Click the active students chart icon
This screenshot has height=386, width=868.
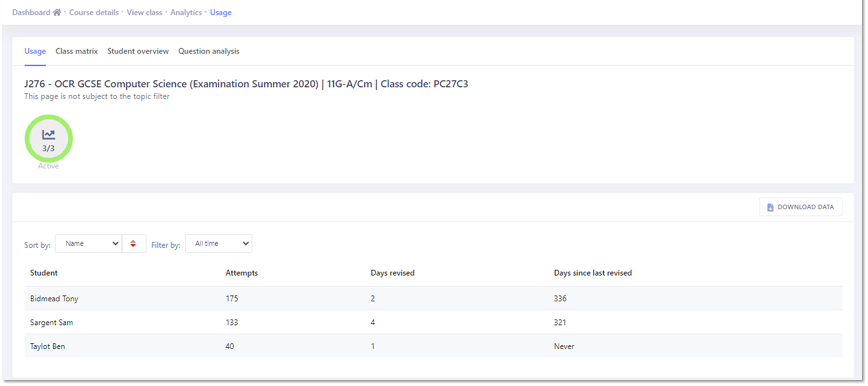(x=48, y=134)
